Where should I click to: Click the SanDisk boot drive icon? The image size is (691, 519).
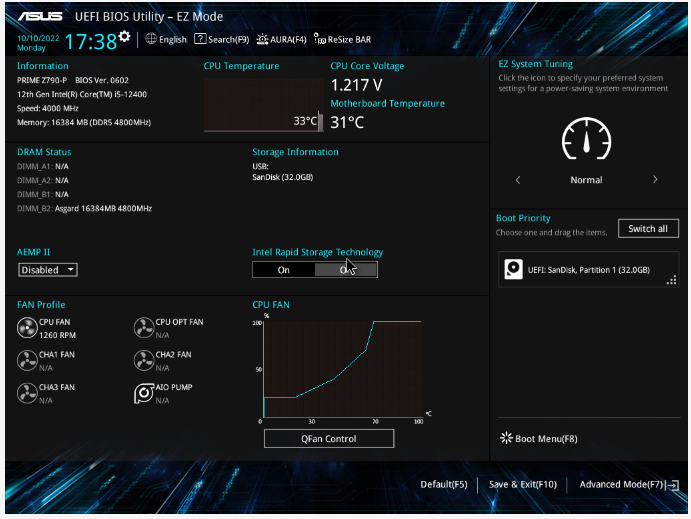pyautogui.click(x=513, y=269)
